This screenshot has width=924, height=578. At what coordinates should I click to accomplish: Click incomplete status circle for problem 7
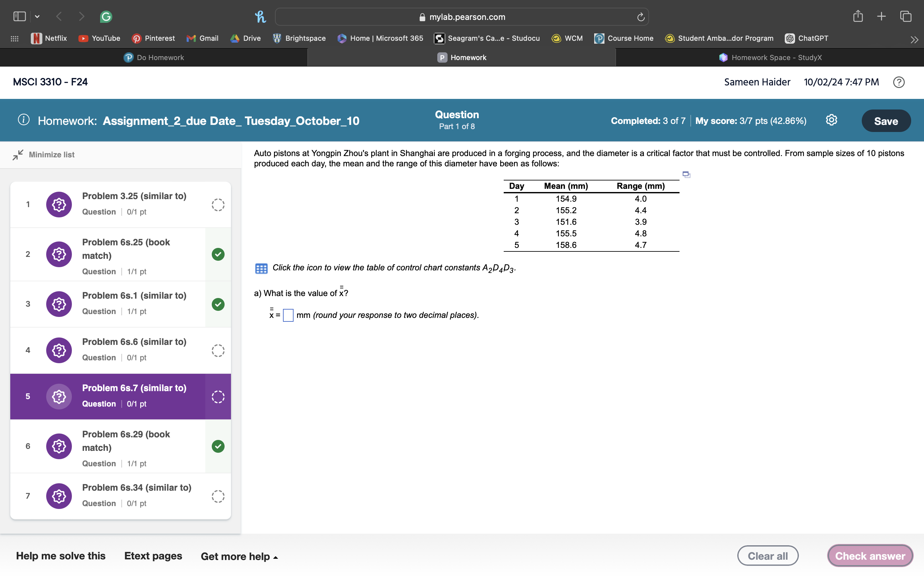(x=218, y=496)
